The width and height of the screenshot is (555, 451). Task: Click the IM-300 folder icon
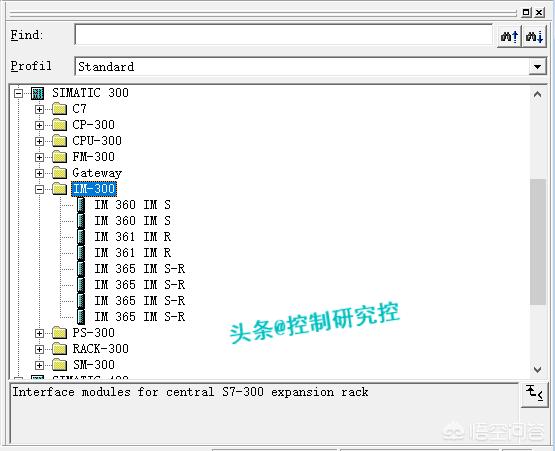(x=59, y=189)
